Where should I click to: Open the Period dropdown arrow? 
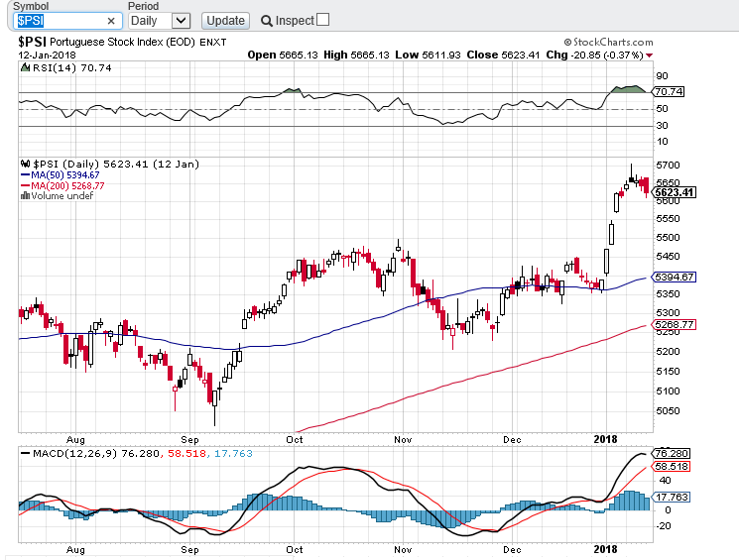pyautogui.click(x=181, y=21)
